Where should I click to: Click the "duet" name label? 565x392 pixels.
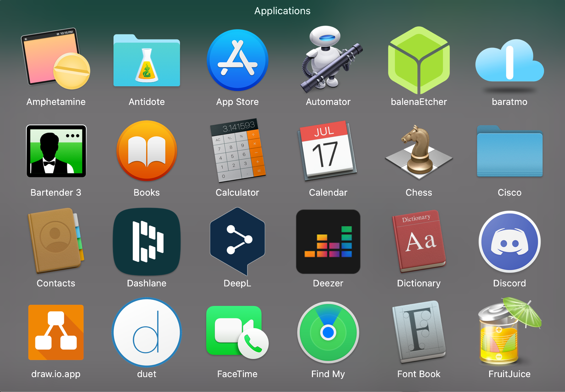click(147, 374)
